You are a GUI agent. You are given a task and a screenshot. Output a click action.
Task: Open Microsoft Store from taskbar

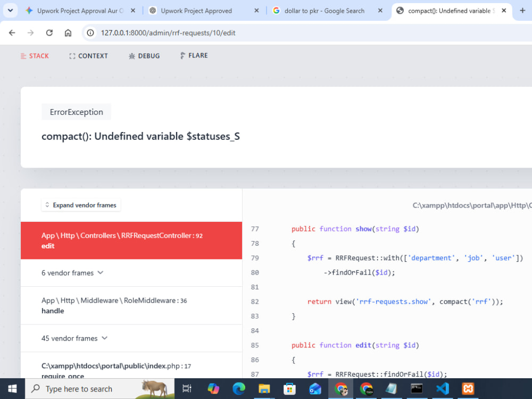tap(290, 389)
